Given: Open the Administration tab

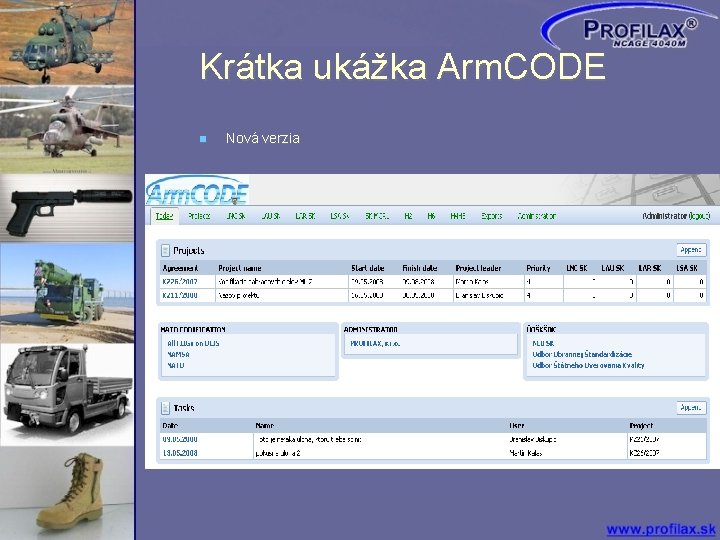Looking at the screenshot, I should (536, 216).
